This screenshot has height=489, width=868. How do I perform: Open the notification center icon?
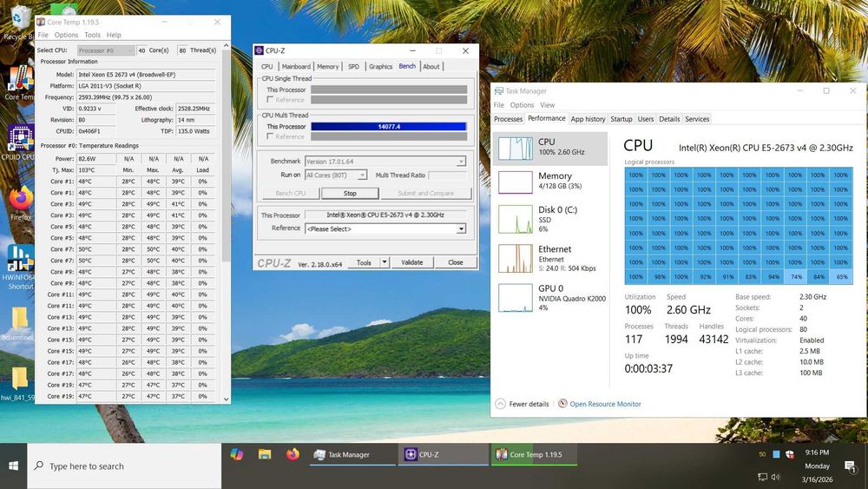click(x=850, y=466)
